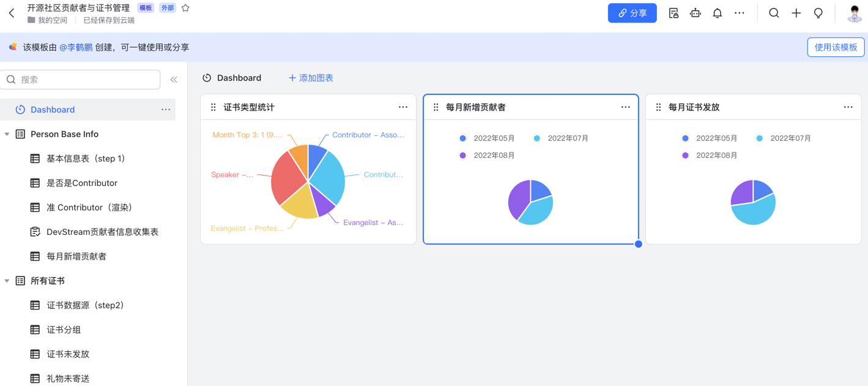Click the 分享 share button
Image resolution: width=868 pixels, height=386 pixels.
(632, 13)
